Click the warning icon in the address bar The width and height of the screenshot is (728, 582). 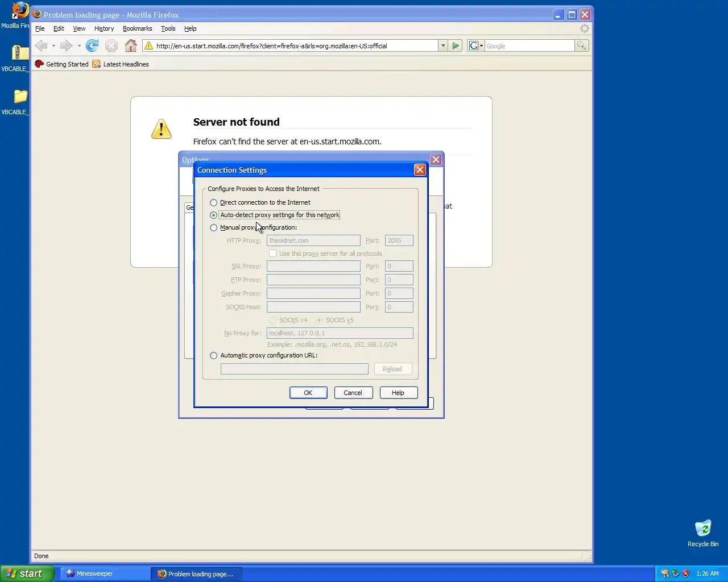(148, 45)
